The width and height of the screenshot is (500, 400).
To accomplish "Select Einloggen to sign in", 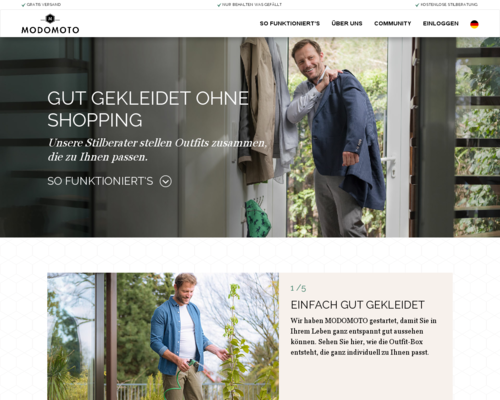I will coord(441,23).
